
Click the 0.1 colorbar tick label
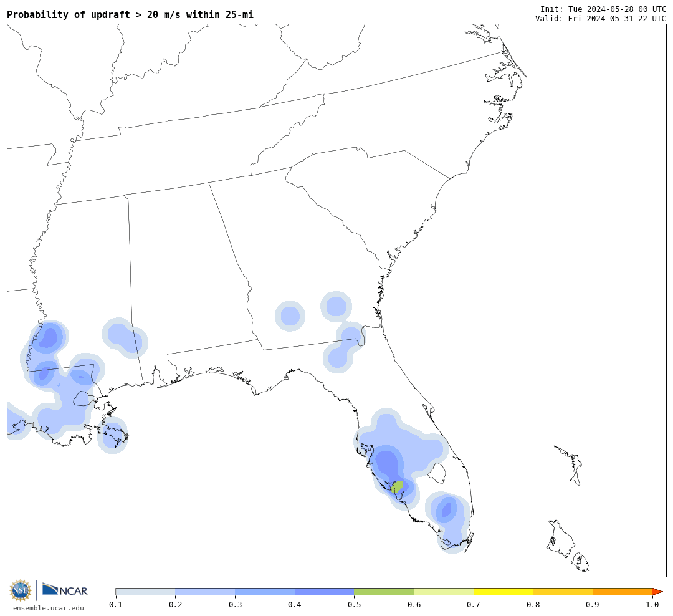[116, 604]
